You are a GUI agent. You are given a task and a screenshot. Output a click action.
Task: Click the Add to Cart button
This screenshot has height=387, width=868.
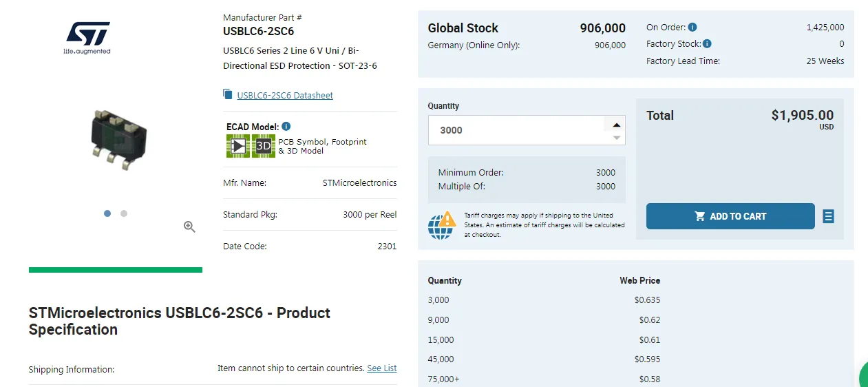(x=730, y=216)
